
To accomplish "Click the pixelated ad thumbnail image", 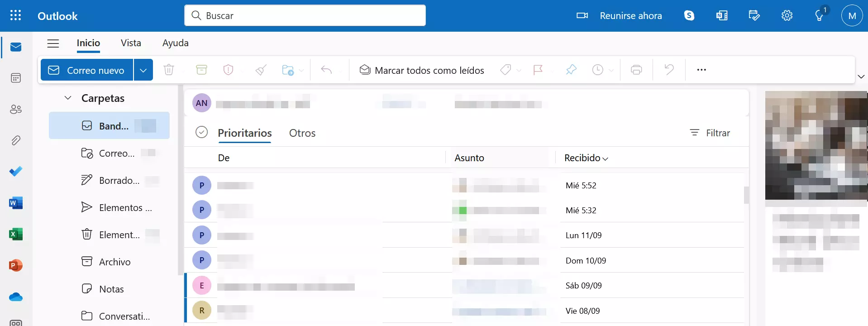I will pos(816,145).
